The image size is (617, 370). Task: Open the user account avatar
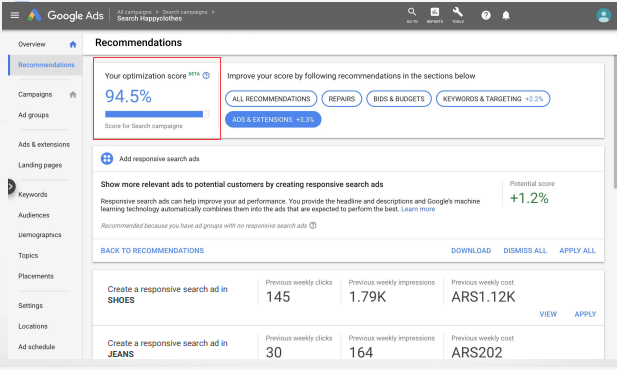click(x=603, y=15)
